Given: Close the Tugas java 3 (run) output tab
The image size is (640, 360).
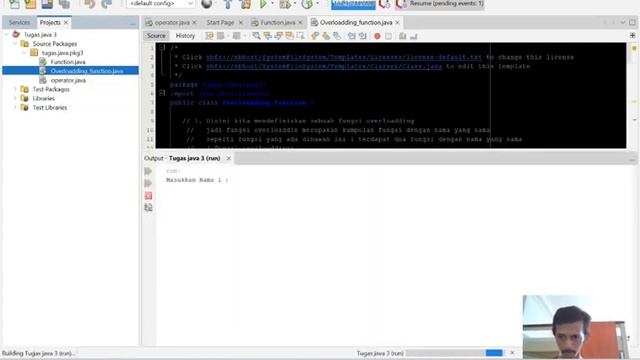Looking at the screenshot, I should point(229,158).
